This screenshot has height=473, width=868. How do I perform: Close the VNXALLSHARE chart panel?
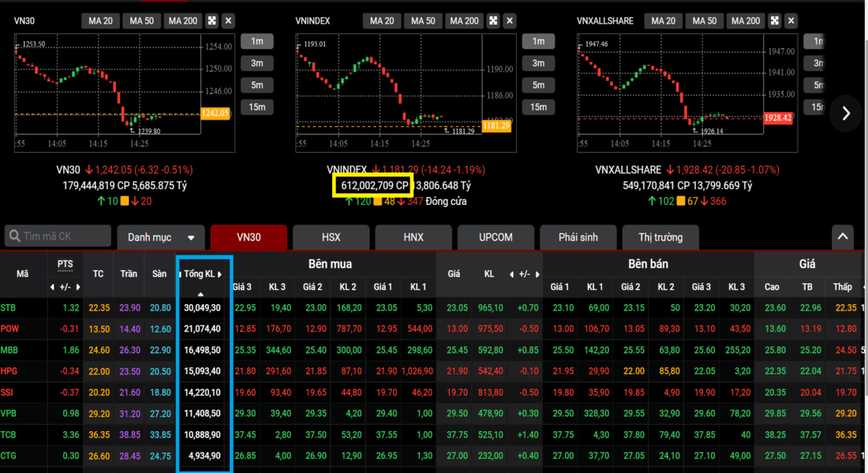pyautogui.click(x=791, y=20)
